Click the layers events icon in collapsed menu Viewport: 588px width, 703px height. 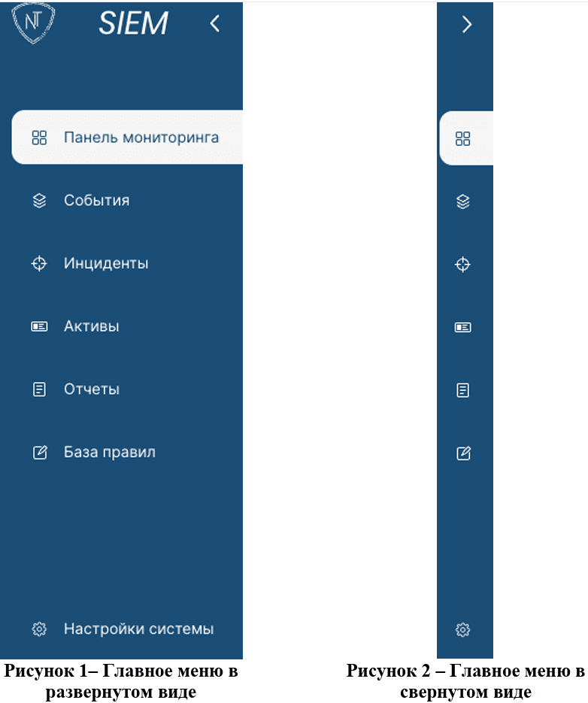[x=463, y=202]
